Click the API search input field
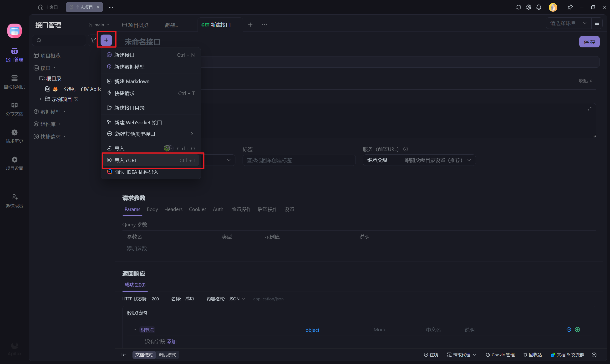This screenshot has height=364, width=610. [59, 40]
